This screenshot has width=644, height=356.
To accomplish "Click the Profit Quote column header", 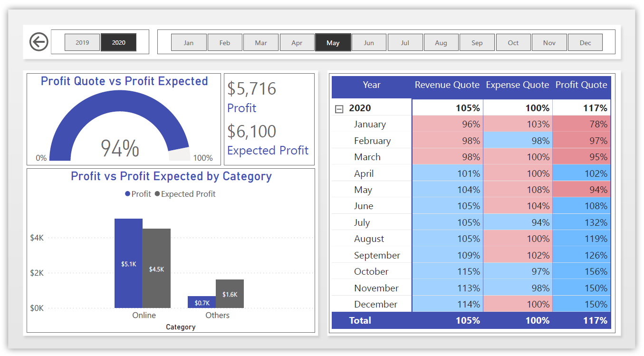I will click(581, 85).
